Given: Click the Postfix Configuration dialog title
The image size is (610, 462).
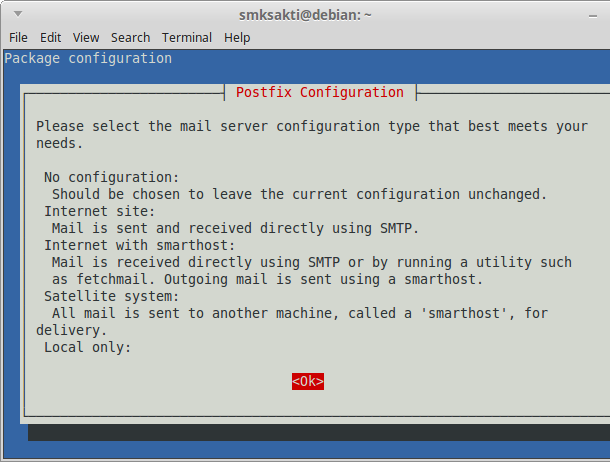Looking at the screenshot, I should [x=320, y=93].
